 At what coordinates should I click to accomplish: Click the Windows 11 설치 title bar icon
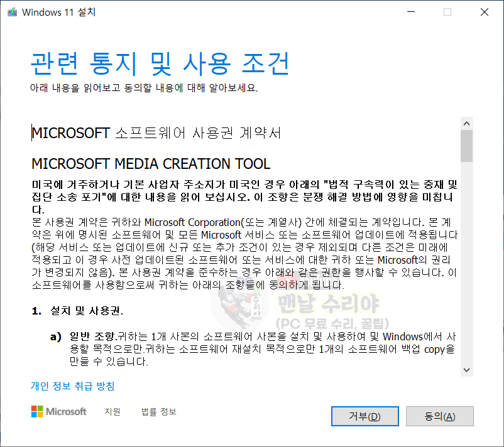click(x=12, y=12)
